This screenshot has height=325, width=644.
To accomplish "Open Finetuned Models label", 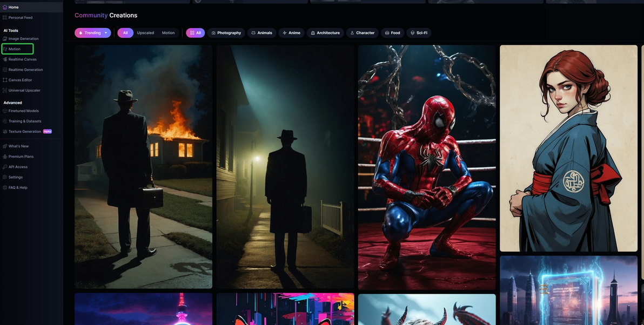I will (23, 111).
